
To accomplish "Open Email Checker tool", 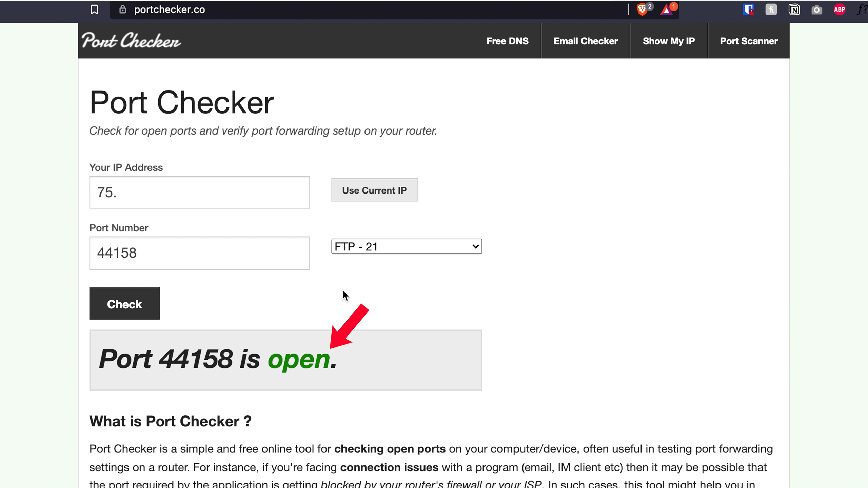I will click(x=586, y=41).
